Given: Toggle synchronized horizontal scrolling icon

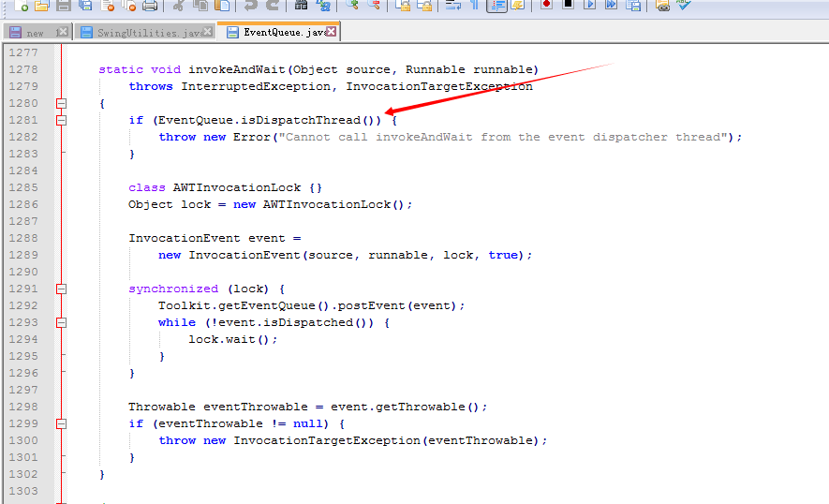Looking at the screenshot, I should pos(424,6).
